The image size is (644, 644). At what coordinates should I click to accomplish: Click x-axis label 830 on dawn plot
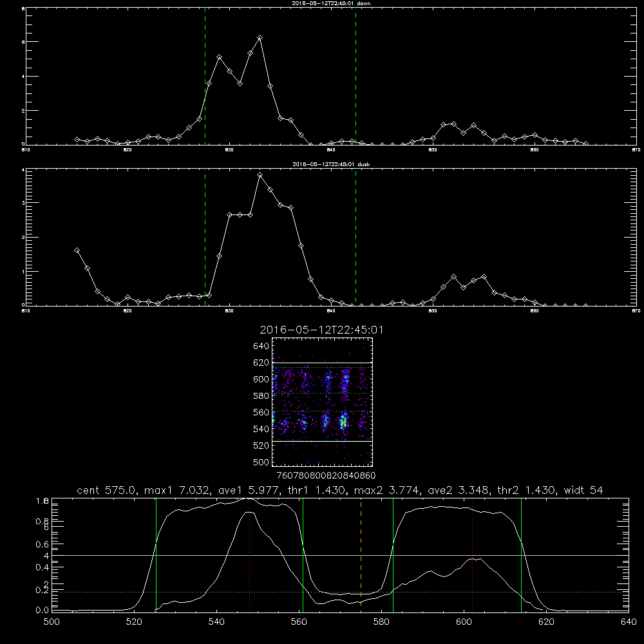(229, 150)
